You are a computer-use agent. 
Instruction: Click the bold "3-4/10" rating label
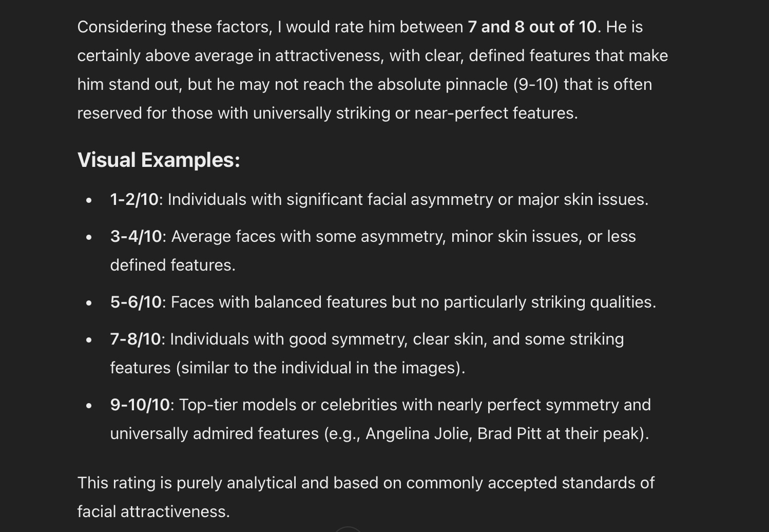point(136,236)
